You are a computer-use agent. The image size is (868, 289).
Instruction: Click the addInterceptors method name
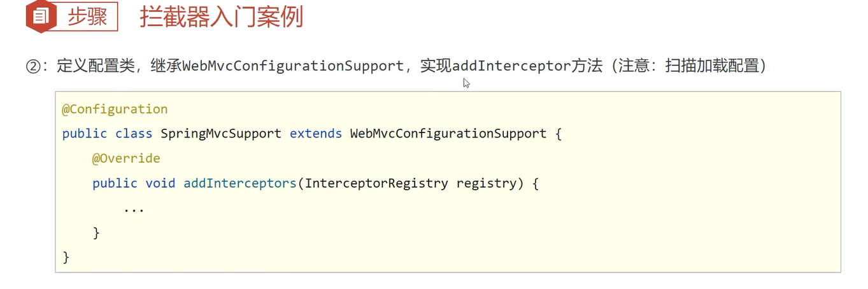(x=240, y=183)
